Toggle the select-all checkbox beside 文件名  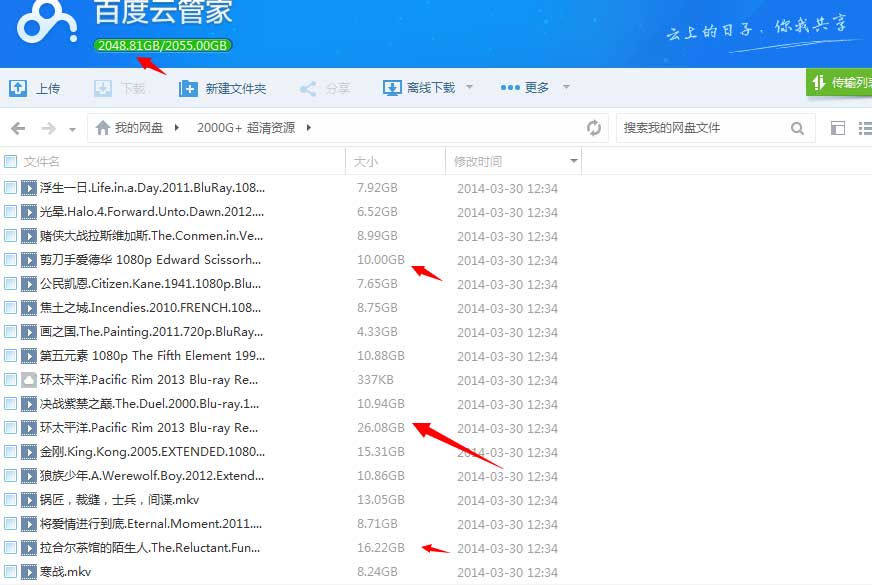click(x=10, y=161)
